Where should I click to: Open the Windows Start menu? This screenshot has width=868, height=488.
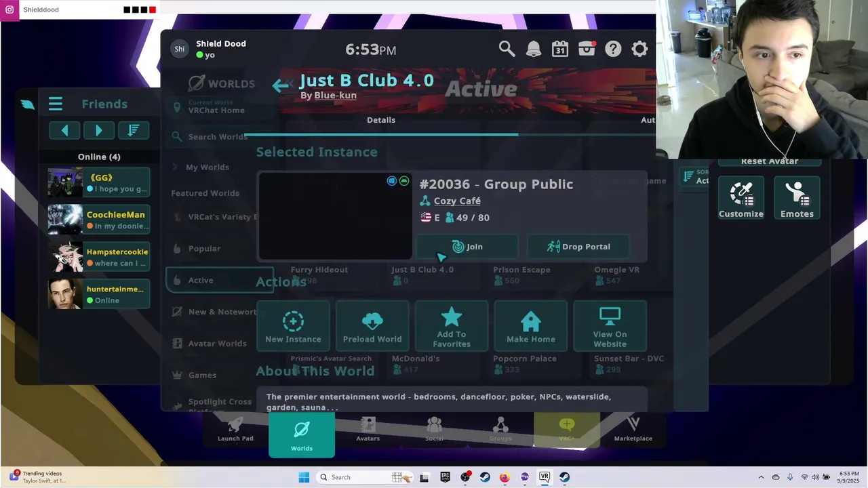(304, 477)
